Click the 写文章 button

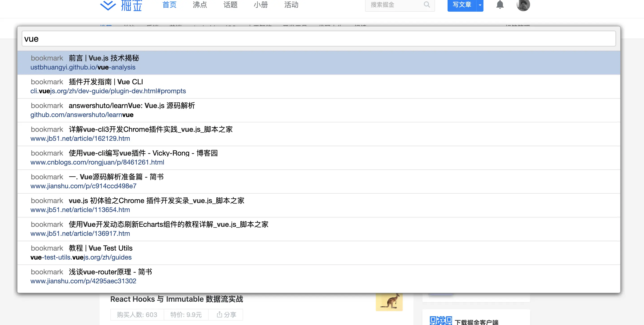pyautogui.click(x=461, y=5)
